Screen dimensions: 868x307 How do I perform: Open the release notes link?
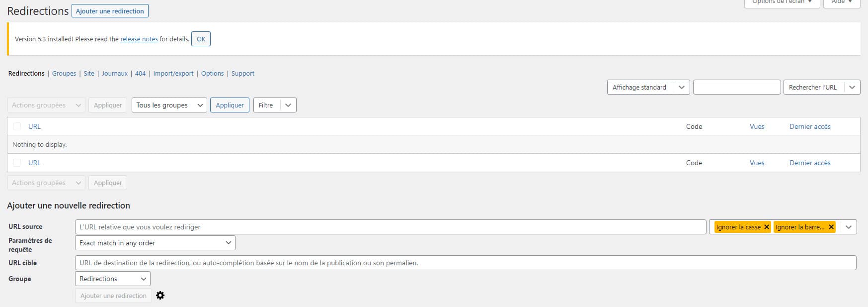coord(139,39)
